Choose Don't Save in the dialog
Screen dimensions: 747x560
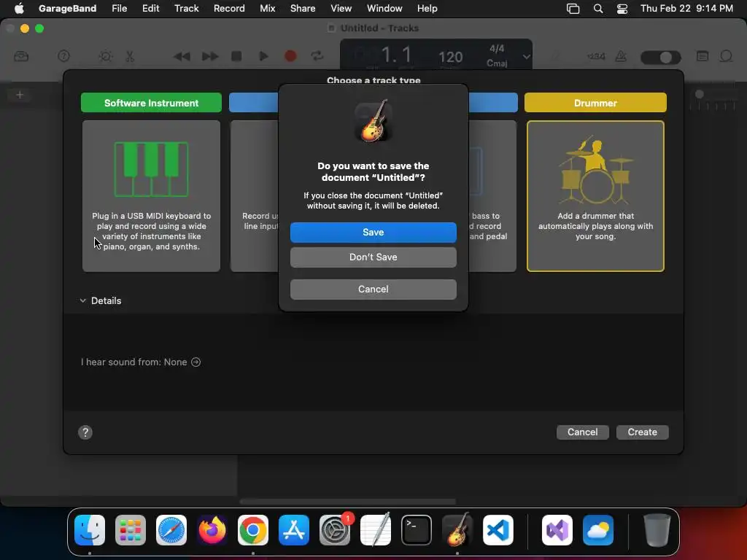tap(373, 257)
